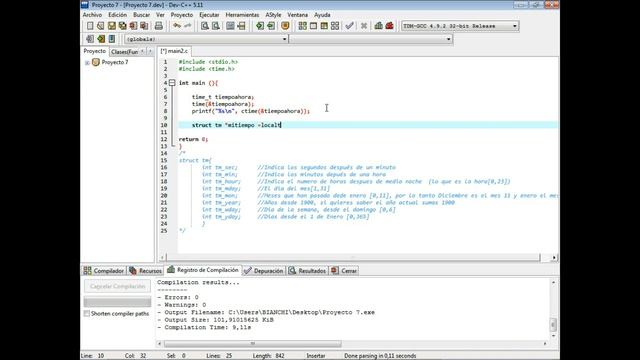Click the compile log horizontal scrollbar thumb
This screenshot has width=640, height=360.
coord(253,344)
